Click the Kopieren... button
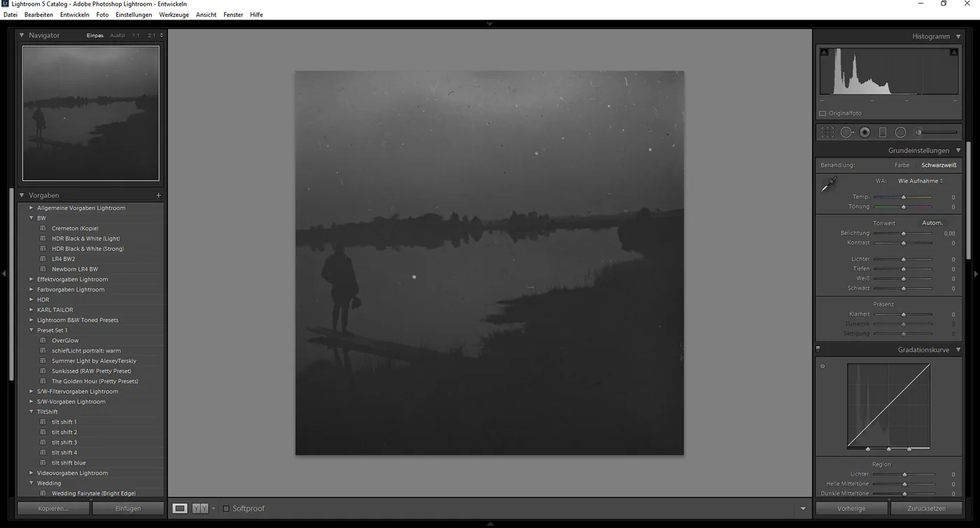 coord(54,508)
